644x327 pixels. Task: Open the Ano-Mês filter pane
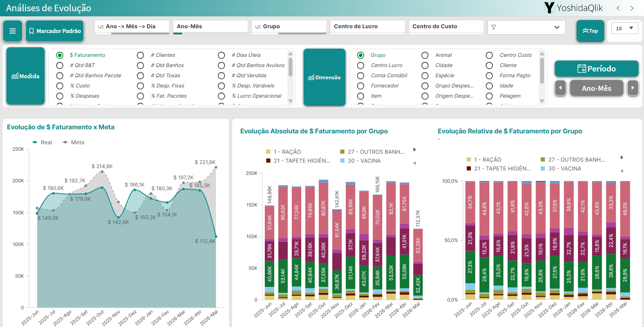pos(210,27)
